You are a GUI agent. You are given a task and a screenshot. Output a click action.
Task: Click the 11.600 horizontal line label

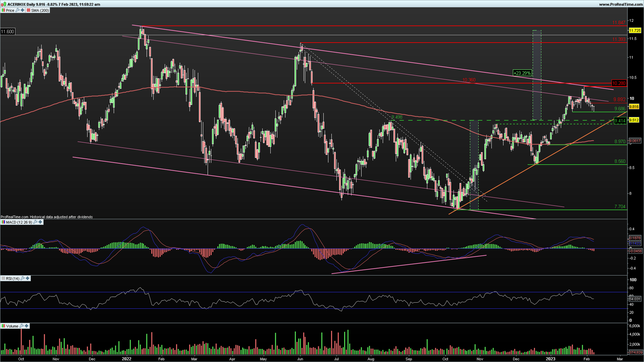click(8, 32)
